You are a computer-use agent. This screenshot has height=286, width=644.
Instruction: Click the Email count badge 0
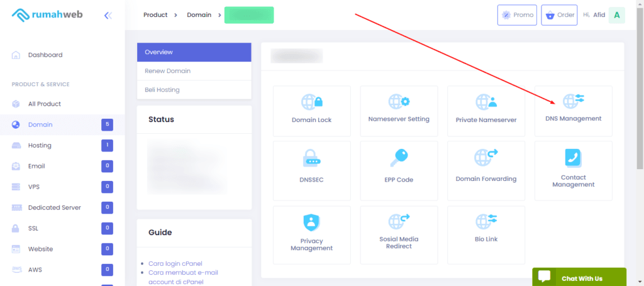tap(107, 166)
